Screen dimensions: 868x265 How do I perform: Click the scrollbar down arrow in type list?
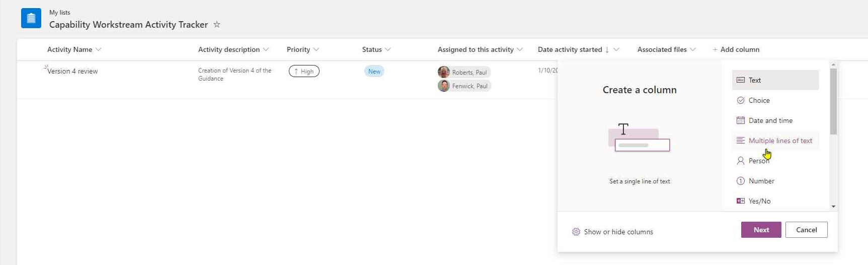833,207
